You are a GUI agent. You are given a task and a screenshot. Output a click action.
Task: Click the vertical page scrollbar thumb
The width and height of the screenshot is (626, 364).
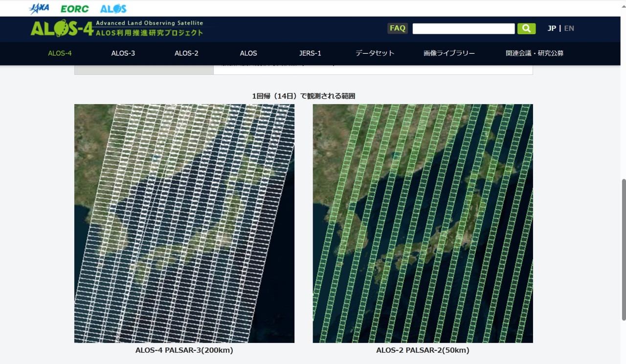click(x=623, y=249)
